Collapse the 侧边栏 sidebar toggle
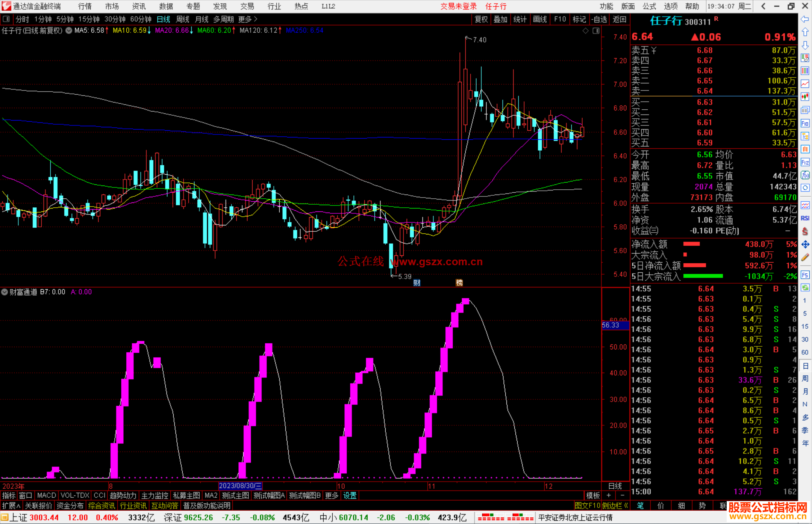This screenshot has width=812, height=524. click(x=615, y=506)
